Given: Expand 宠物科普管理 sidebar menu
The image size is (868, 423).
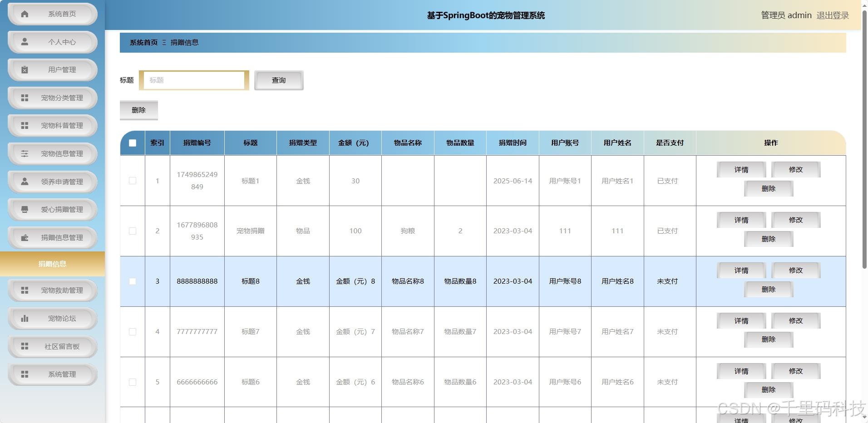Looking at the screenshot, I should tap(53, 126).
